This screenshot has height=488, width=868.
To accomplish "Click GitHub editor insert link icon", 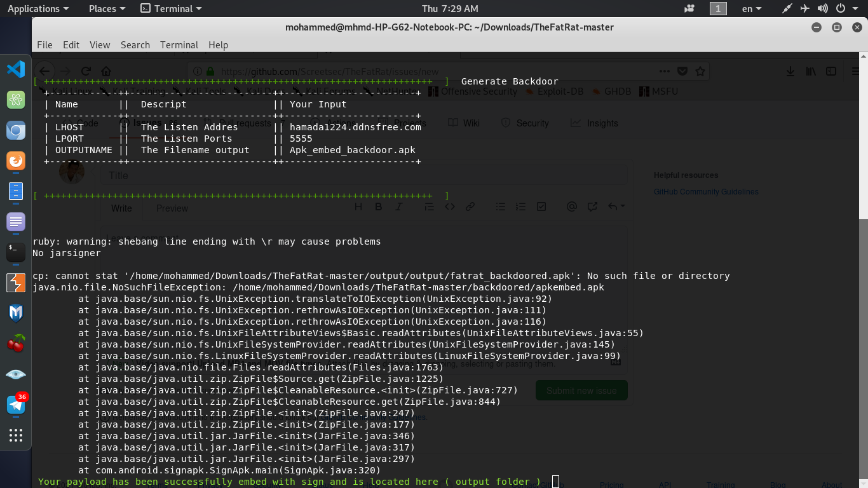I will tap(470, 207).
